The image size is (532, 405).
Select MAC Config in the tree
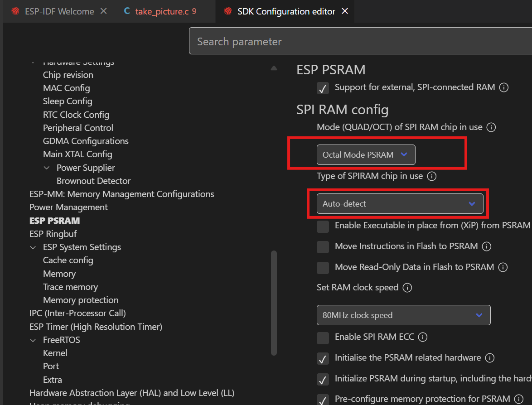click(x=67, y=88)
